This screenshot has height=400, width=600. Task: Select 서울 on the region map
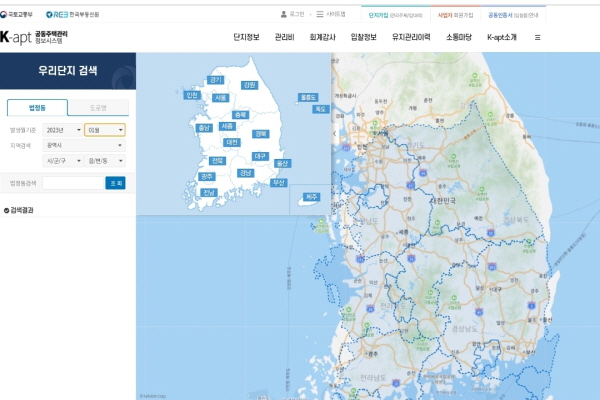(x=220, y=98)
